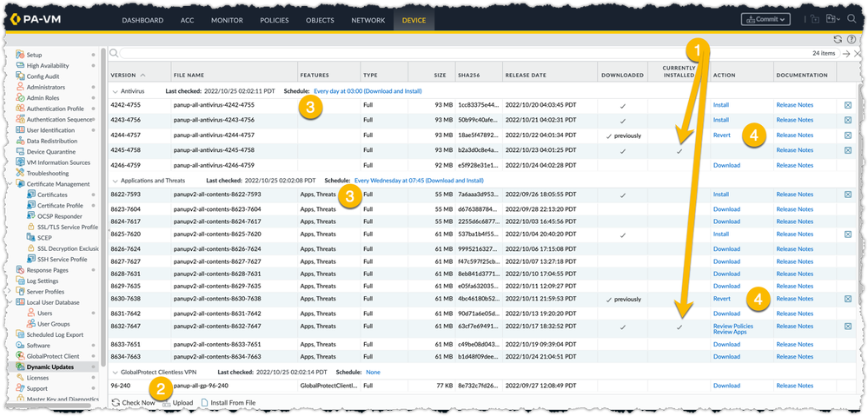Image resolution: width=868 pixels, height=416 pixels.
Task: Click Revert for antivirus 4244-4757
Action: pyautogui.click(x=721, y=135)
